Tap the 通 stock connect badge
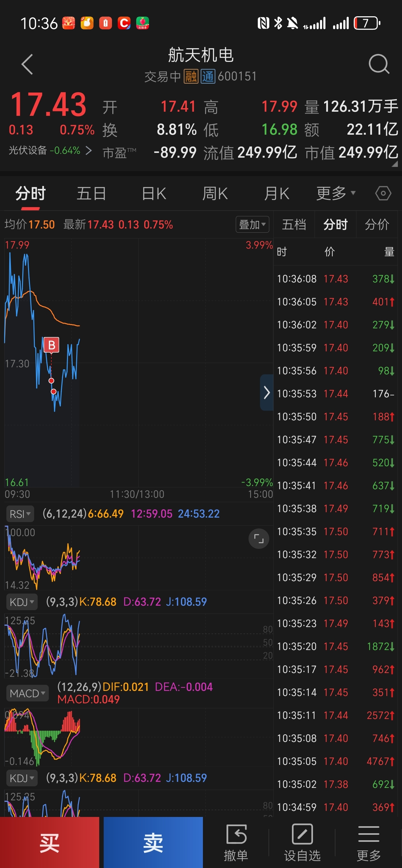The image size is (402, 868). pyautogui.click(x=208, y=77)
